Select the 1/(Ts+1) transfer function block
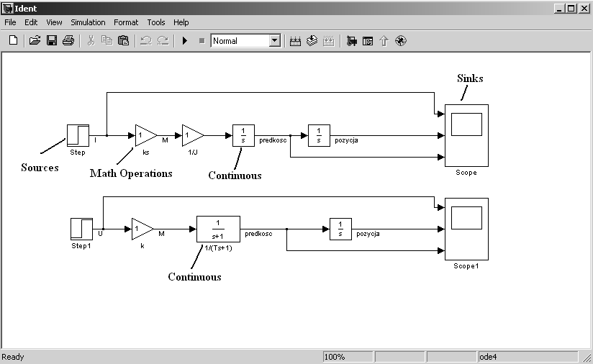This screenshot has width=593, height=364. pyautogui.click(x=218, y=229)
